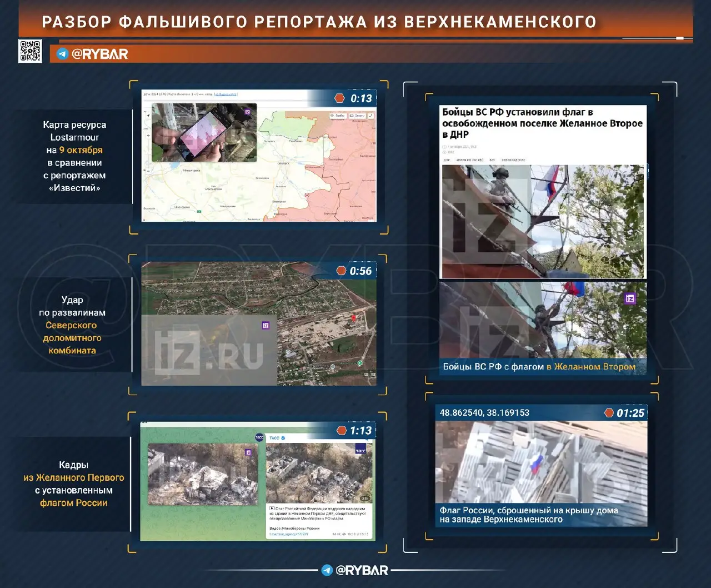Open the Из Яндекс карт link
This screenshot has width=711, height=588.
click(x=226, y=94)
